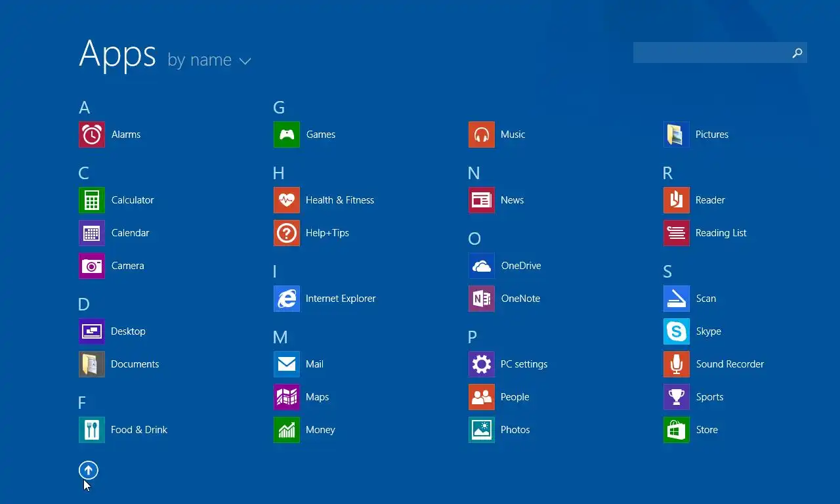The width and height of the screenshot is (840, 504).
Task: Open the Reading List icon
Action: [x=677, y=233]
